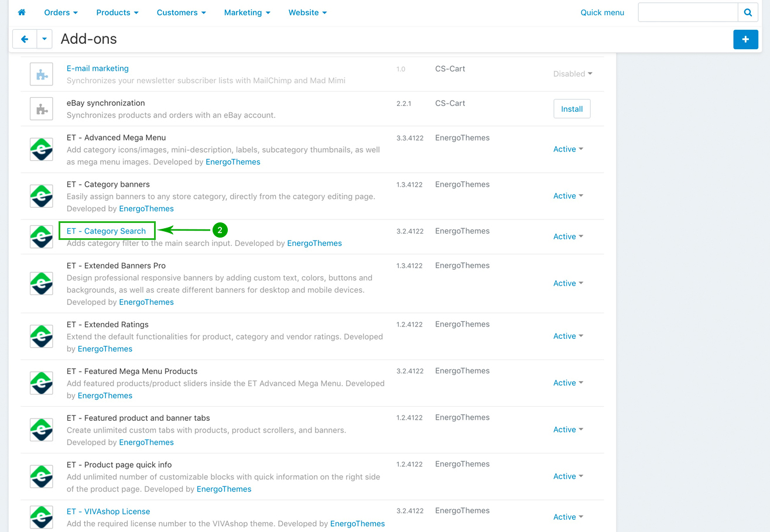
Task: Click EnergoThemes link in Extended Ratings description
Action: click(105, 349)
